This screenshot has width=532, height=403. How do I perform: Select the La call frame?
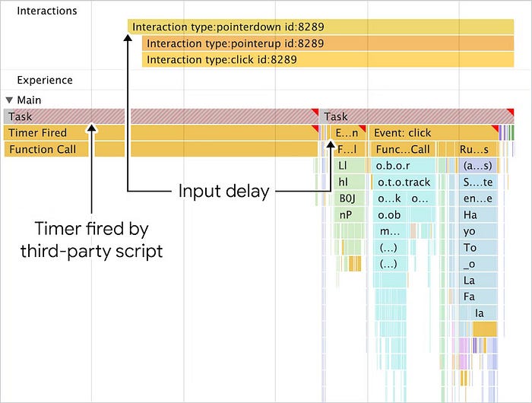click(x=478, y=281)
